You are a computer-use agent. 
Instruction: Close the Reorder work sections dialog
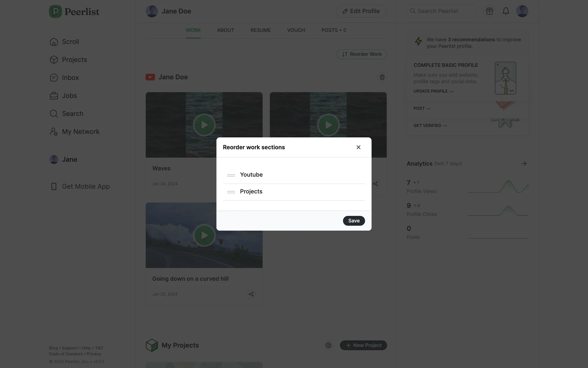coord(358,147)
